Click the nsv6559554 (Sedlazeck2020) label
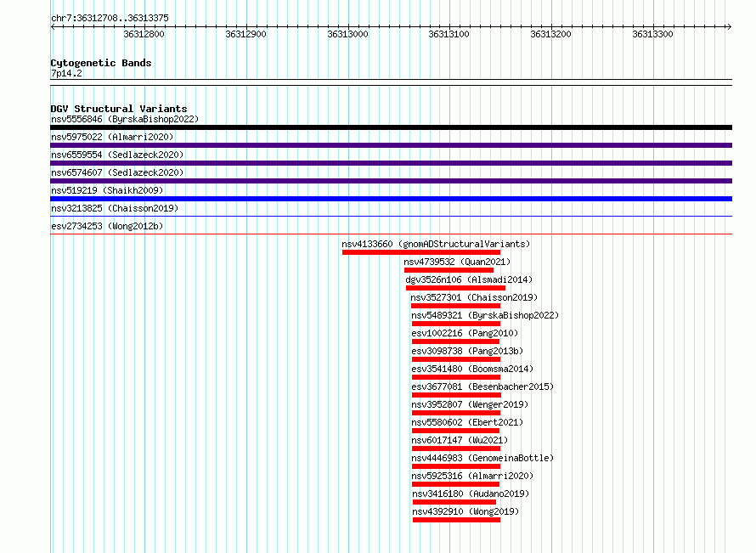Viewport: 756px width, 553px height. coord(117,155)
